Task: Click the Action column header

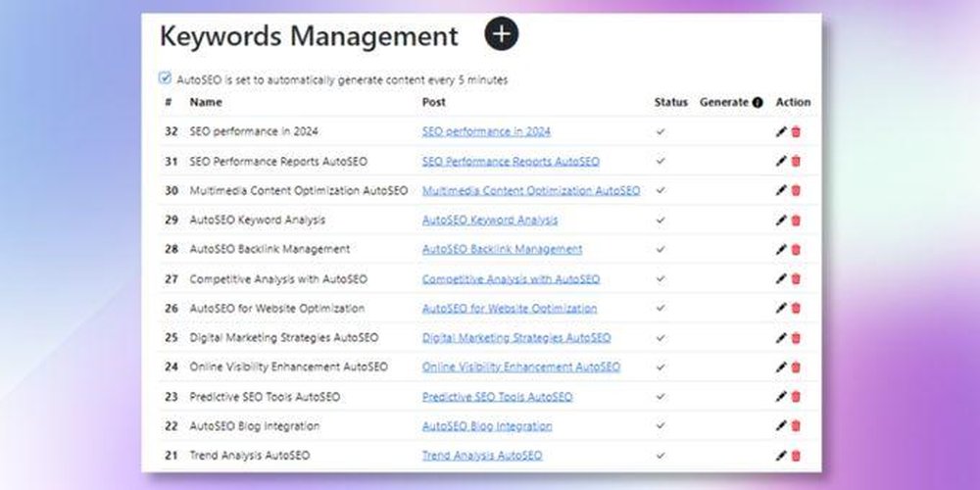Action: [x=793, y=102]
